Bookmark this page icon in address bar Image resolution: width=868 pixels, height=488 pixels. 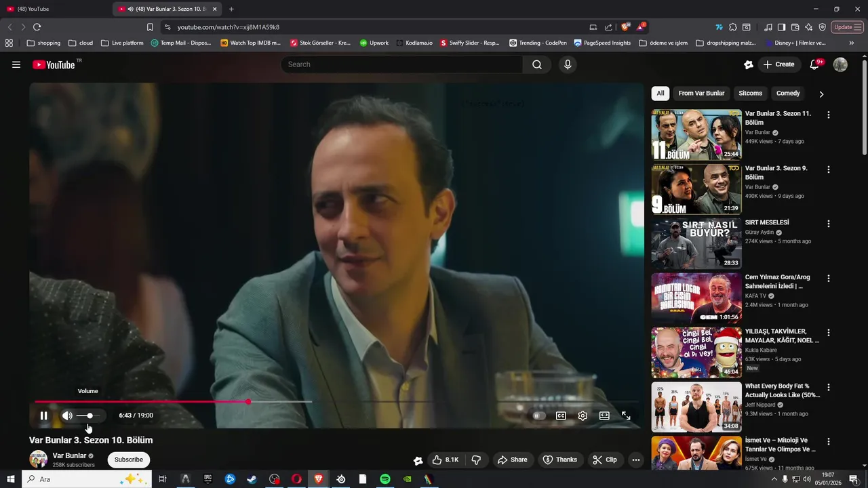pos(150,27)
